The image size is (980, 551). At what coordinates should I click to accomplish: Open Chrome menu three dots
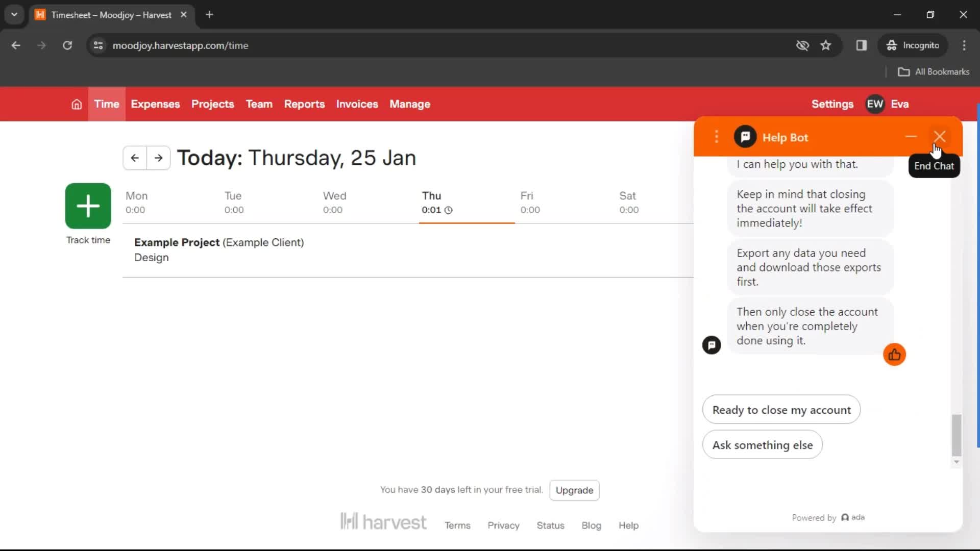tap(964, 45)
